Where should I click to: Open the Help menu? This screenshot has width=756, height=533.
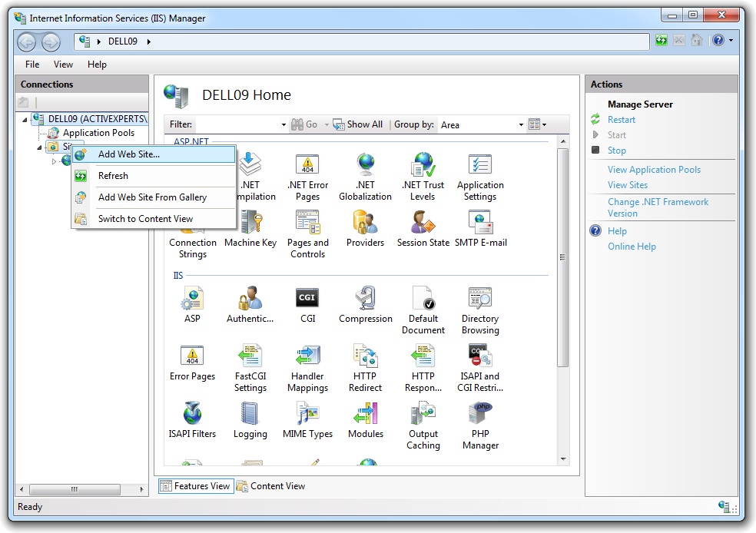(x=97, y=65)
